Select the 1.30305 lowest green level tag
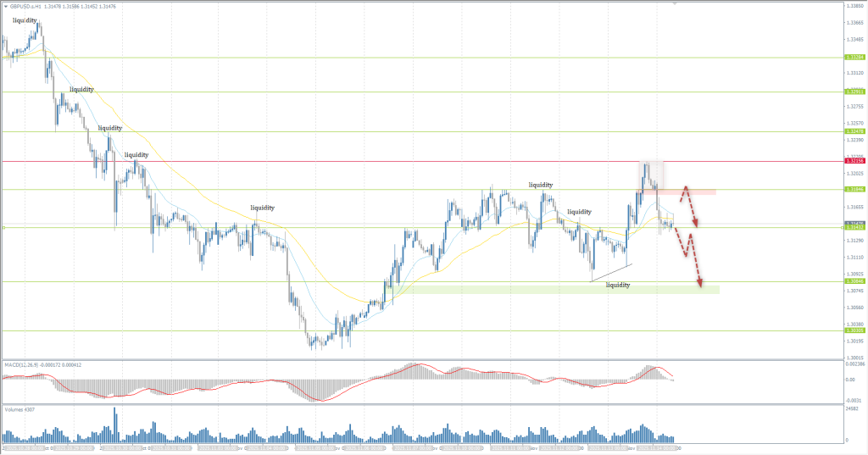Screen dimensions: 868x455 (854, 331)
